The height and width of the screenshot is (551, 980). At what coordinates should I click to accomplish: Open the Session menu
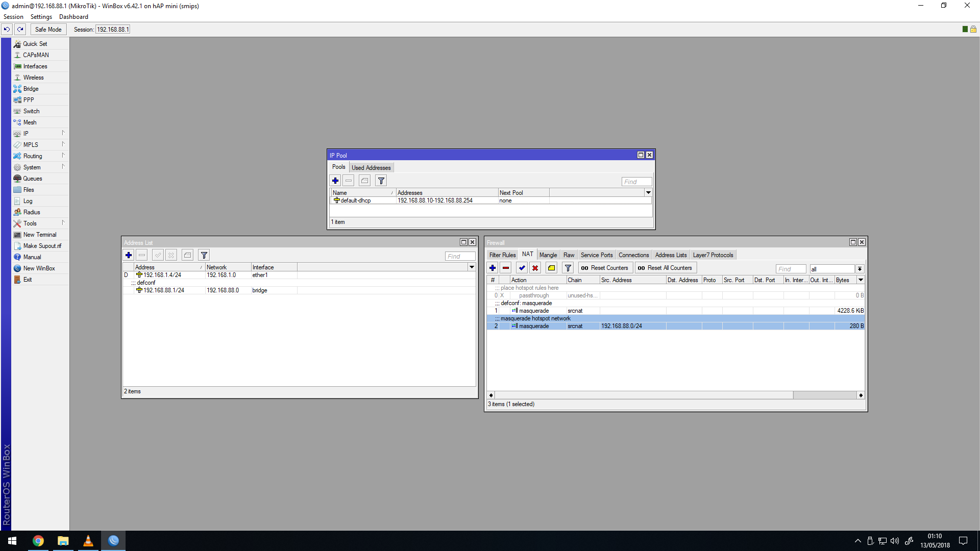(13, 16)
